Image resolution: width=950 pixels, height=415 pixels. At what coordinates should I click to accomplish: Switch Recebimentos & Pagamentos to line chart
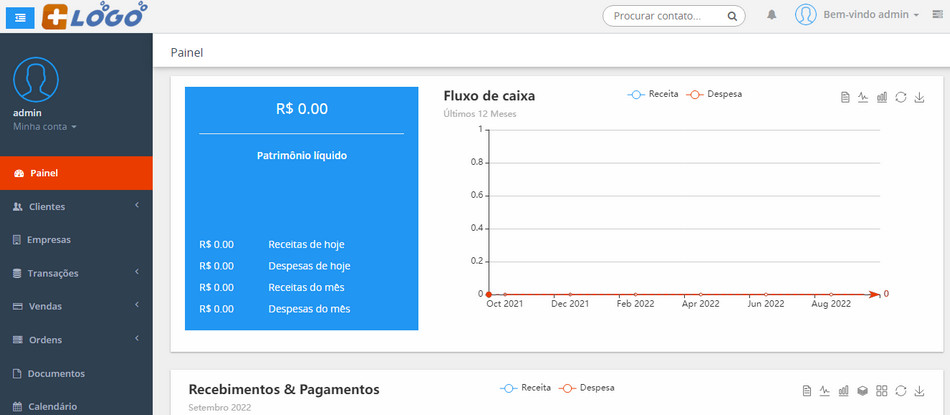click(x=825, y=391)
